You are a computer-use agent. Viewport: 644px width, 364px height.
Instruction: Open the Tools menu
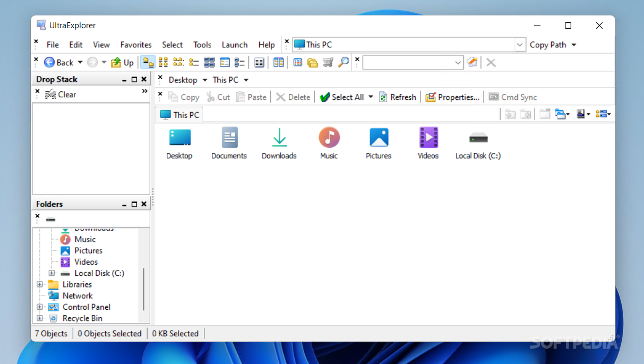pos(202,45)
